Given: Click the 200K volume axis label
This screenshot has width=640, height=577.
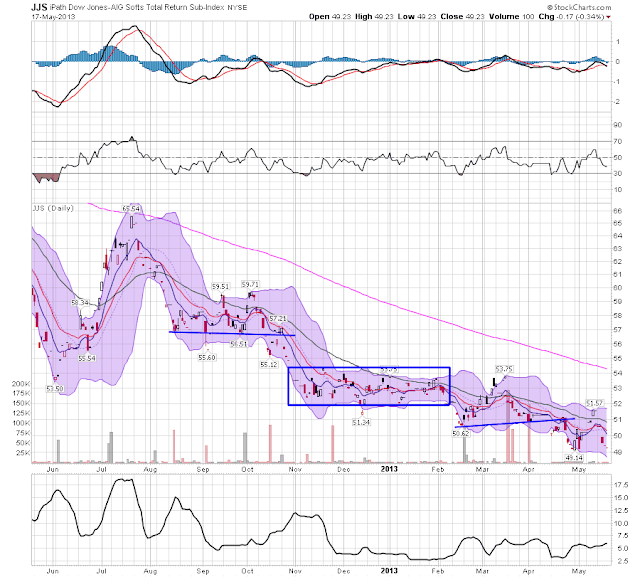Looking at the screenshot, I should point(21,384).
